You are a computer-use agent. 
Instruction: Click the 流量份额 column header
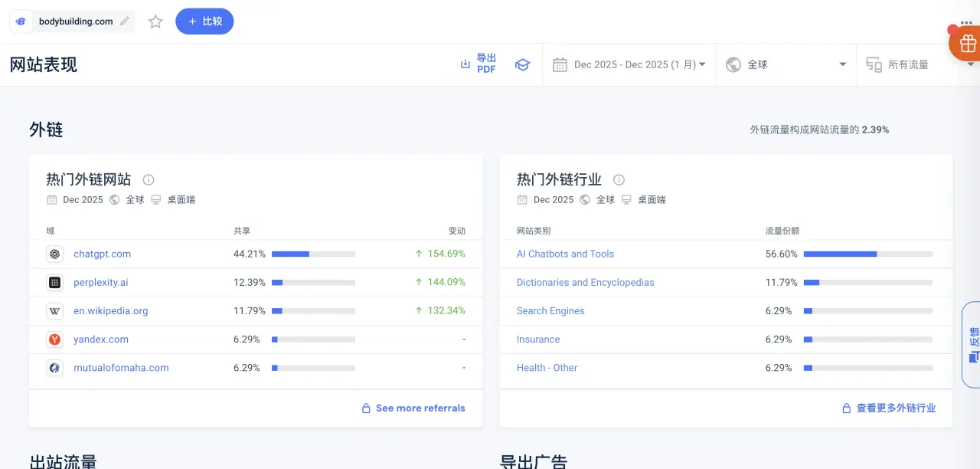pos(782,231)
